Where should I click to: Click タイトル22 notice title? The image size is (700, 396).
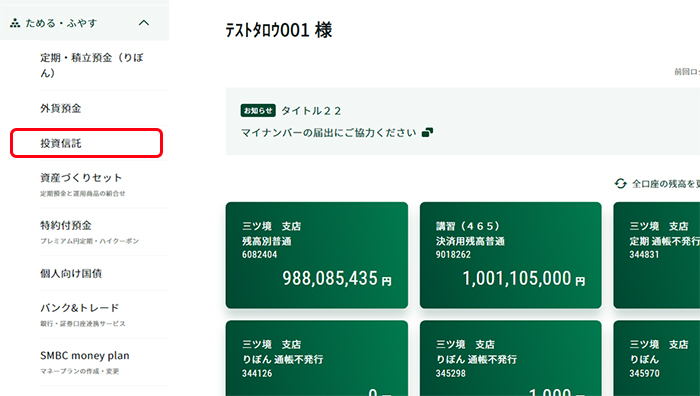(311, 111)
